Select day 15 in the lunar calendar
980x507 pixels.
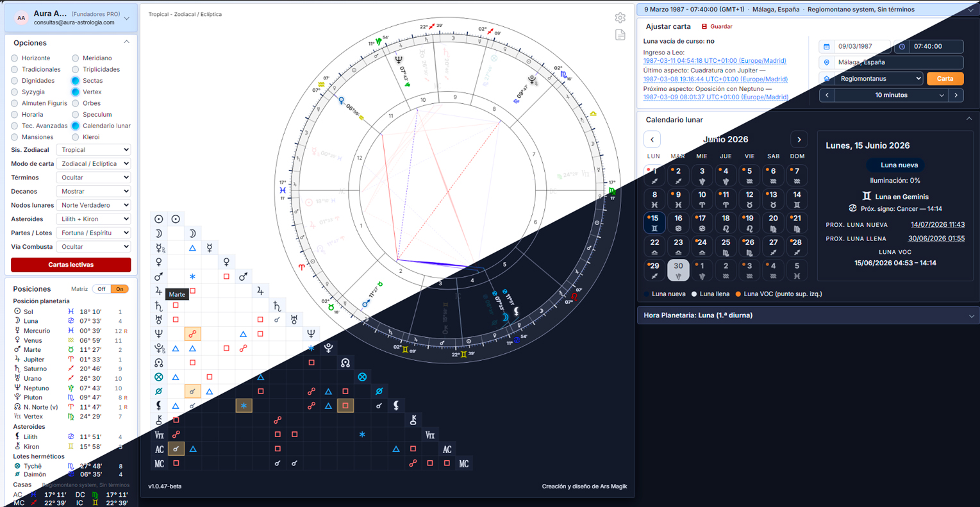tap(654, 222)
